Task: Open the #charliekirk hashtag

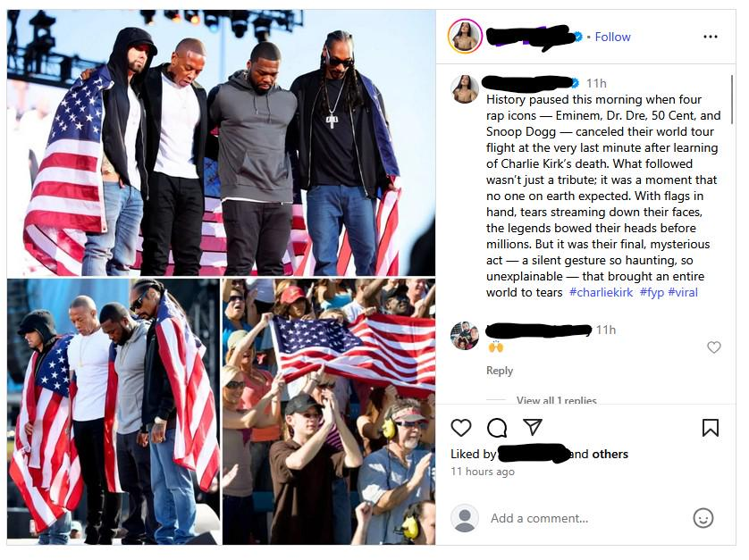Action: point(601,292)
